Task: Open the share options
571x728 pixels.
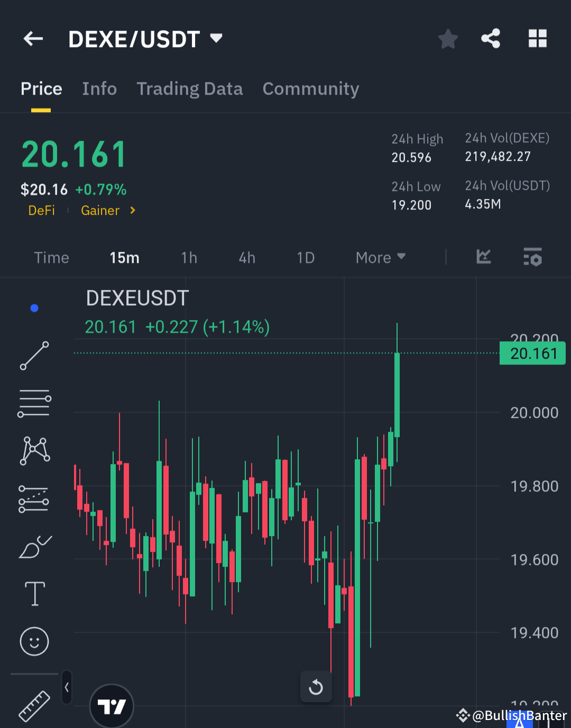Action: tap(491, 39)
